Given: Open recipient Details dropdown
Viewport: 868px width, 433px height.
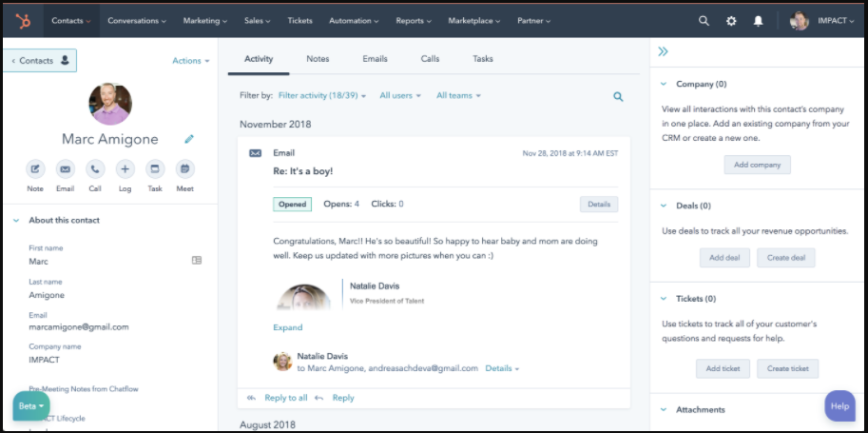Looking at the screenshot, I should pyautogui.click(x=502, y=368).
